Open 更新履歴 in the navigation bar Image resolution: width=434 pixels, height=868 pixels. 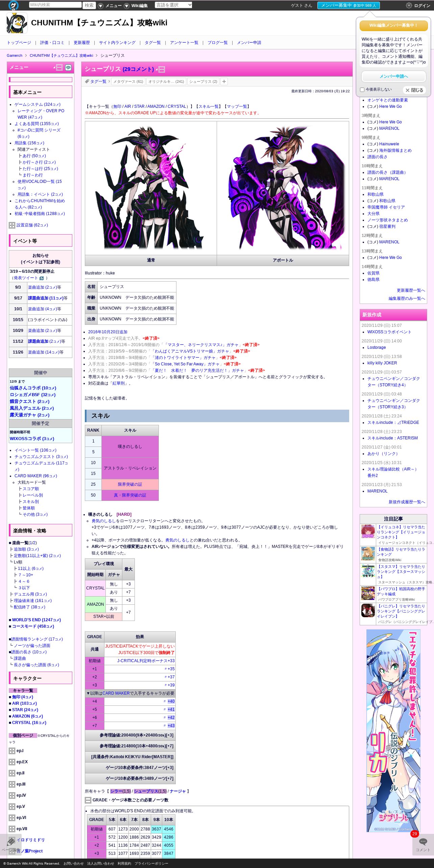(x=82, y=43)
